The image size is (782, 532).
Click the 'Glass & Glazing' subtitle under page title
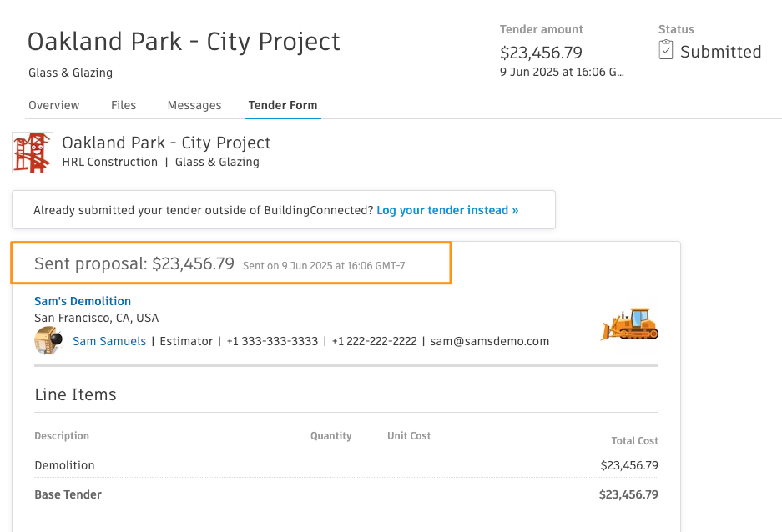pyautogui.click(x=70, y=73)
